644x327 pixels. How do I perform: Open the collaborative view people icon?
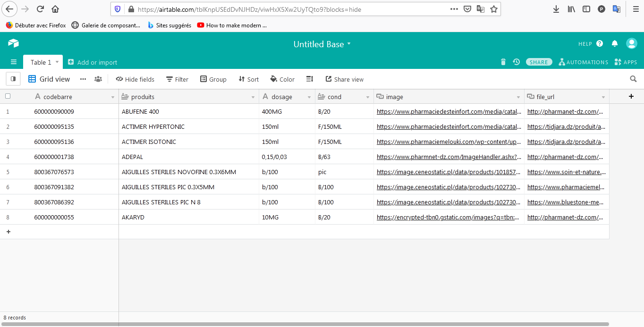98,79
